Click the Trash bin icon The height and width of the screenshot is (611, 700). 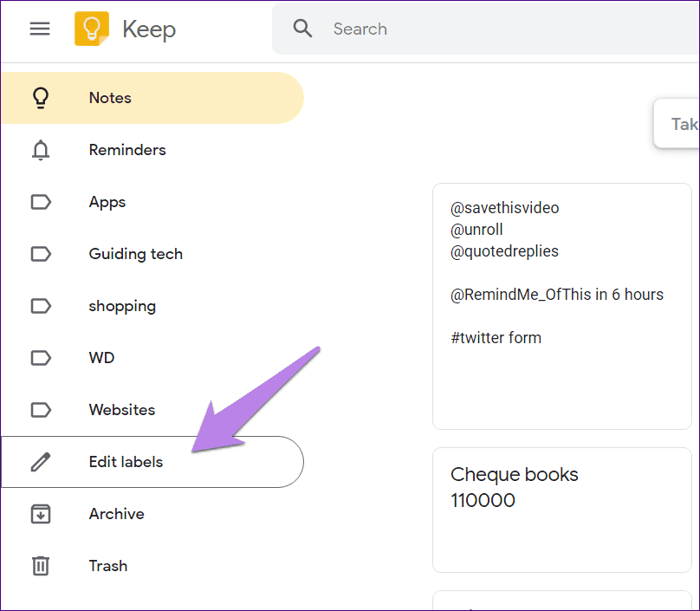pos(41,566)
